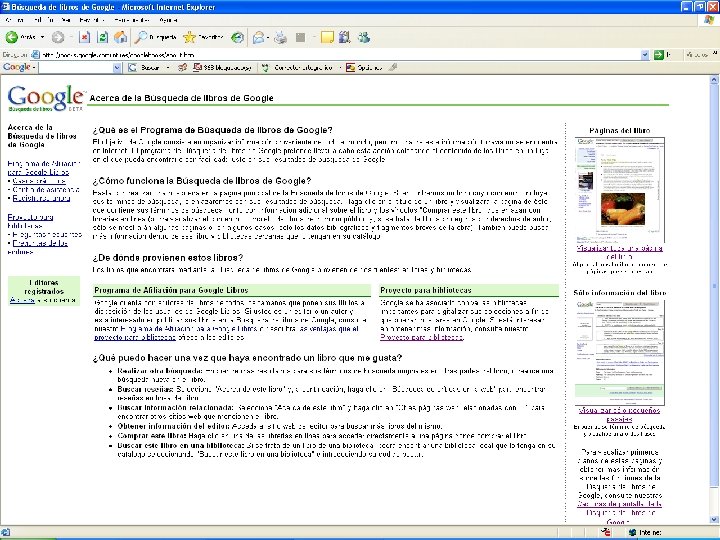Click the vertical scrollbar down arrow
The height and width of the screenshot is (540, 720).
[x=714, y=519]
